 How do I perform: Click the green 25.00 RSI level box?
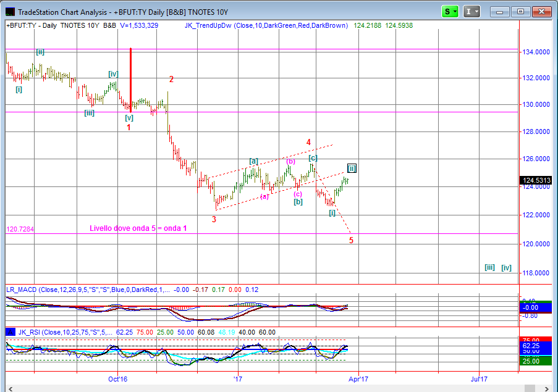point(536,361)
